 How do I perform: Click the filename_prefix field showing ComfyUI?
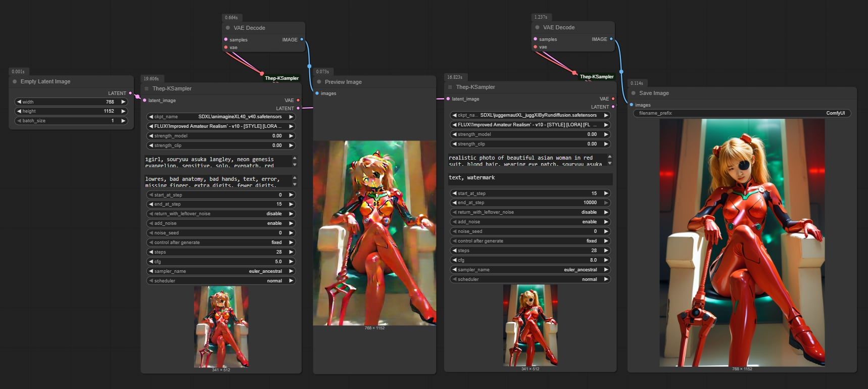(x=742, y=113)
